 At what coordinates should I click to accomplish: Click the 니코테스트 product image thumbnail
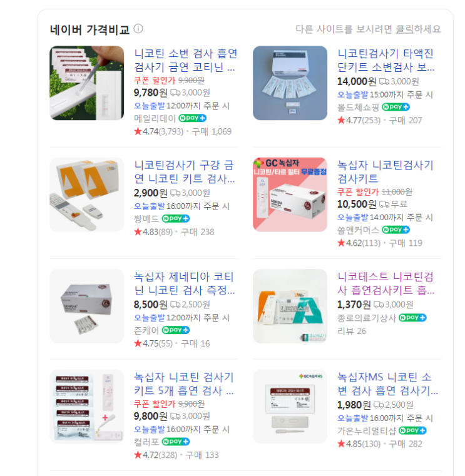pos(290,306)
